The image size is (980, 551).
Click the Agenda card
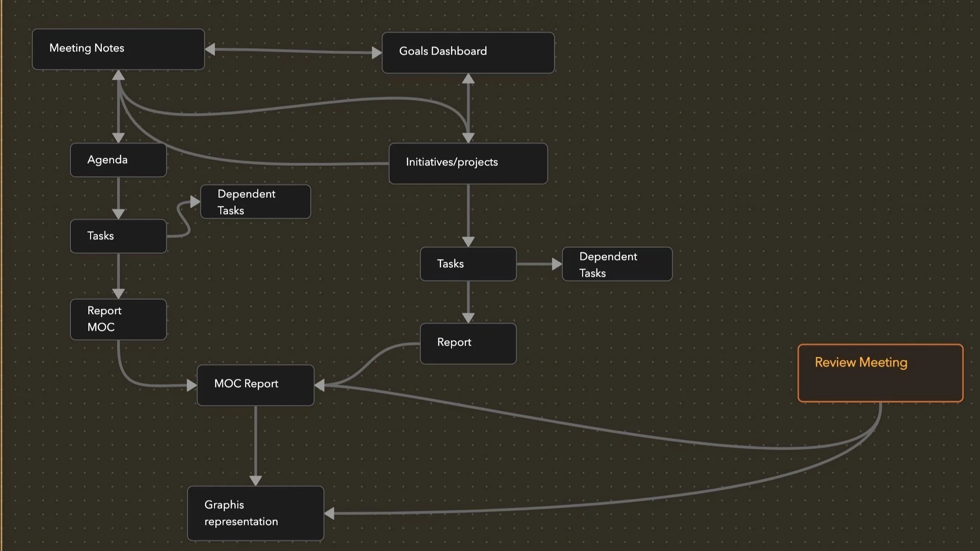click(118, 160)
